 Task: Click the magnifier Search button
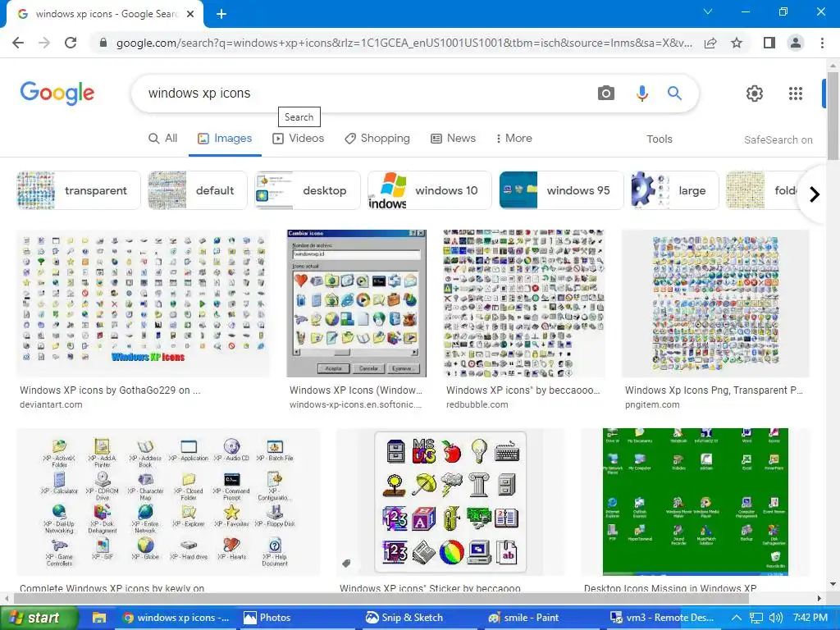(674, 94)
